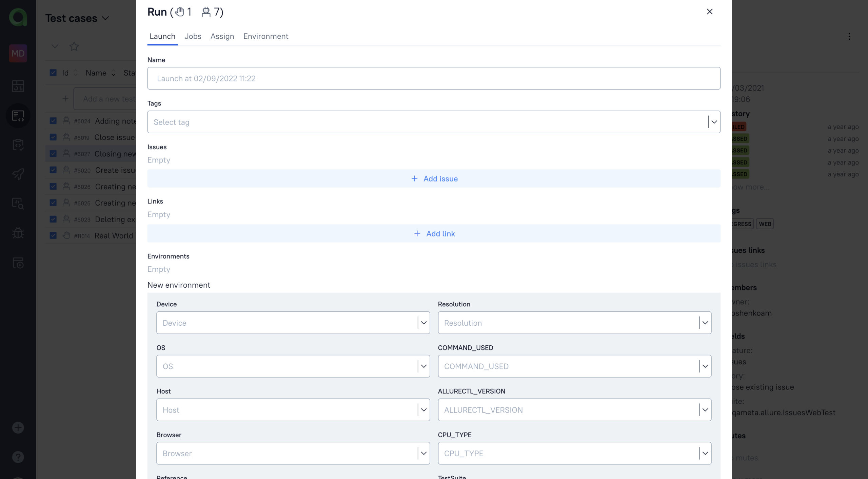
Task: Open the Device dropdown
Action: click(x=293, y=323)
